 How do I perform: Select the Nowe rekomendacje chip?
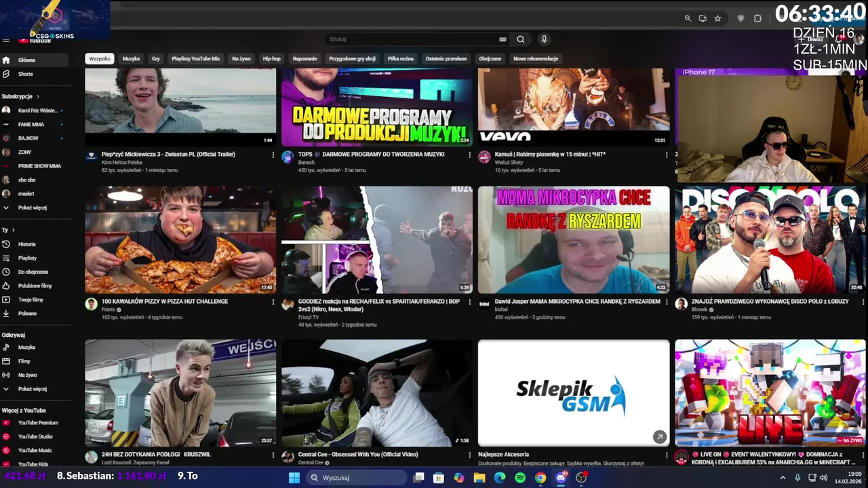click(536, 59)
